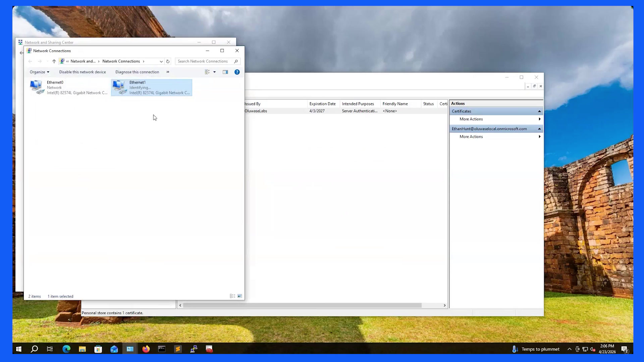Switch to details view in status bar
The height and width of the screenshot is (362, 644).
click(x=232, y=296)
